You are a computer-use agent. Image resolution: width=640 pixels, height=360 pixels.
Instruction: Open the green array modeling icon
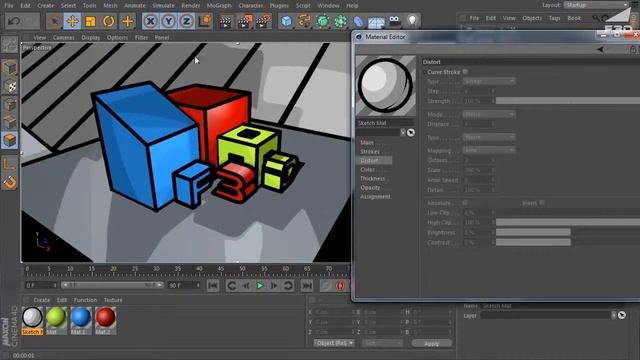(x=340, y=21)
